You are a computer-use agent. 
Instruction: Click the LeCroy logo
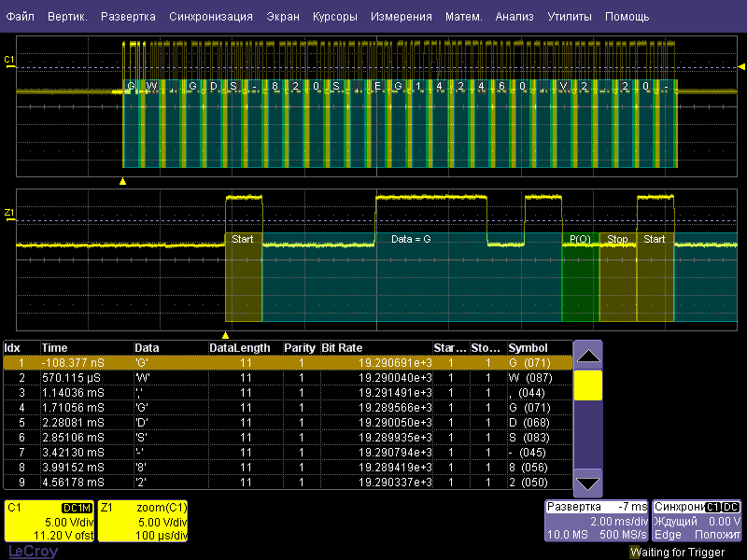33,552
